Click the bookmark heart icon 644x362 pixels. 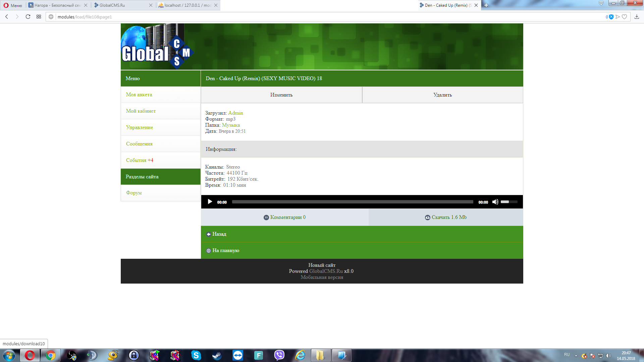[x=624, y=17]
